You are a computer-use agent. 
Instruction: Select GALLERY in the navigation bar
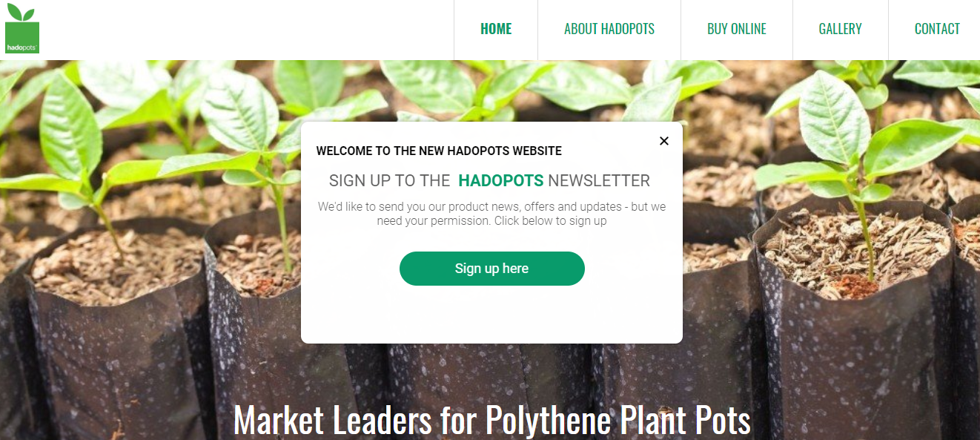[841, 29]
